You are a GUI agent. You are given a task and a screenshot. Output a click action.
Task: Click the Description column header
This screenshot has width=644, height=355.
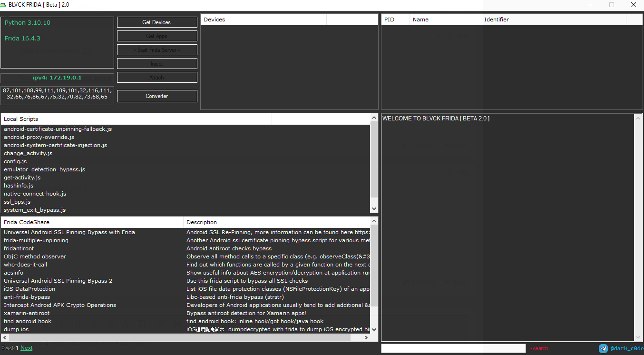tap(277, 222)
